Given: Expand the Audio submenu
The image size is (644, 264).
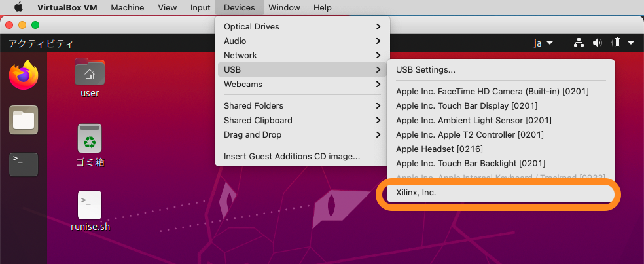Looking at the screenshot, I should [x=302, y=41].
